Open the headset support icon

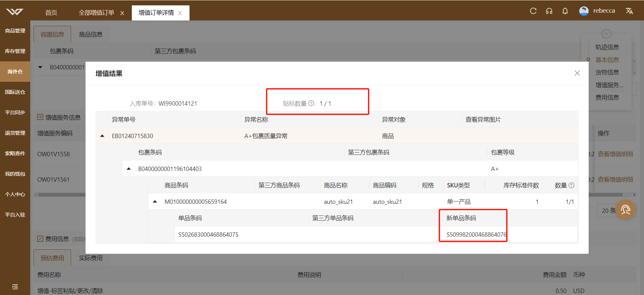point(549,11)
